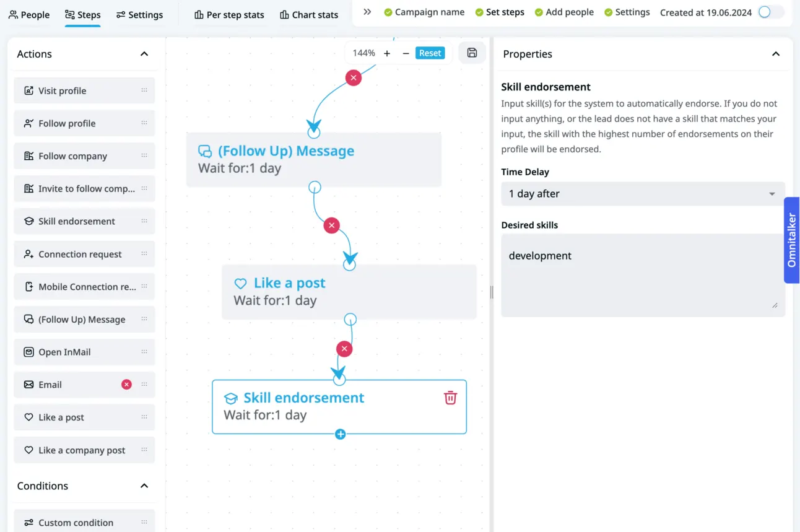Open the Steps tab
Image resolution: width=800 pixels, height=532 pixels.
click(82, 14)
